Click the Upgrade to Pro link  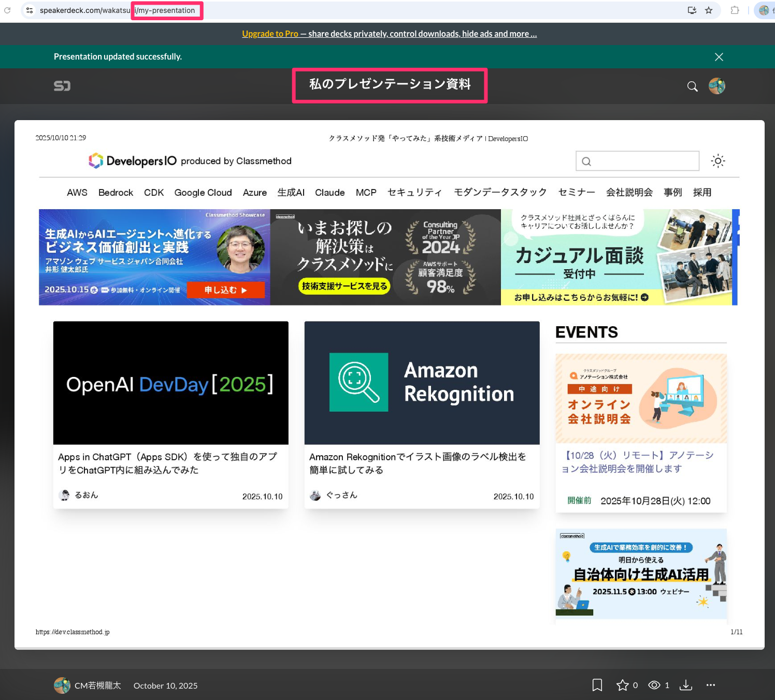270,34
